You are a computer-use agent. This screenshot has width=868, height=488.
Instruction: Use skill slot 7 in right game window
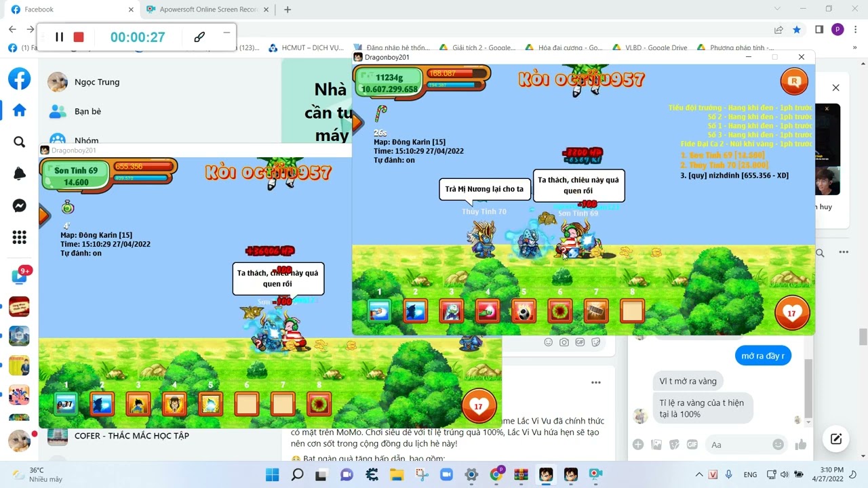point(596,311)
